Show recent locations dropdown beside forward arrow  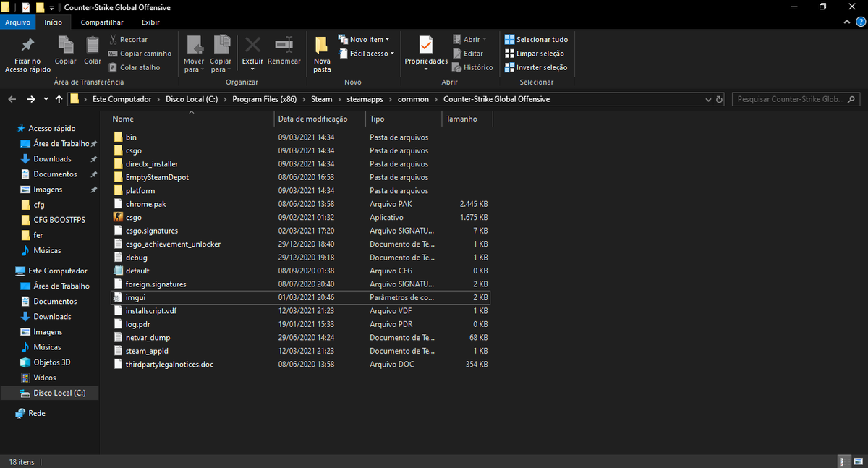point(46,99)
